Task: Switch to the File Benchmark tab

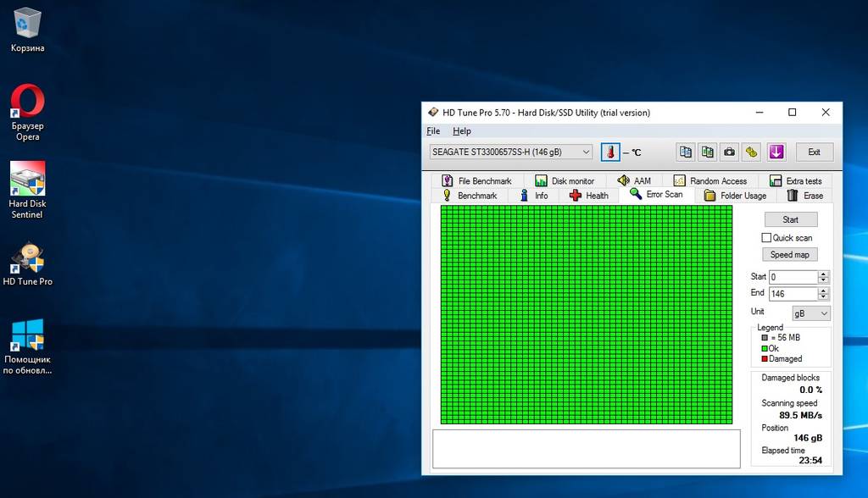Action: 476,181
